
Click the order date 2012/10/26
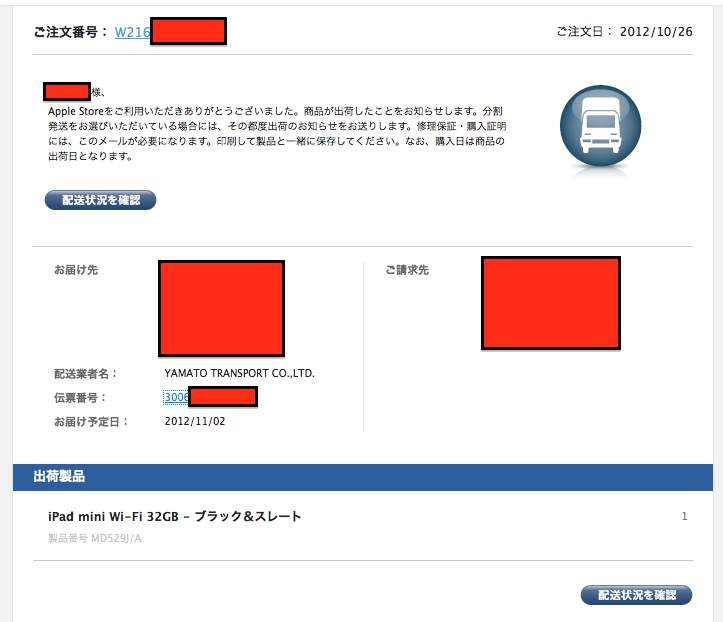(655, 32)
